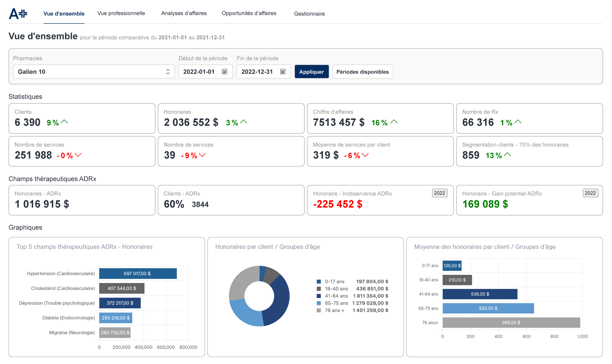Screen dimensions: 612x364
Task: Click green up arrow beside Clients 9 %
Action: click(x=64, y=122)
